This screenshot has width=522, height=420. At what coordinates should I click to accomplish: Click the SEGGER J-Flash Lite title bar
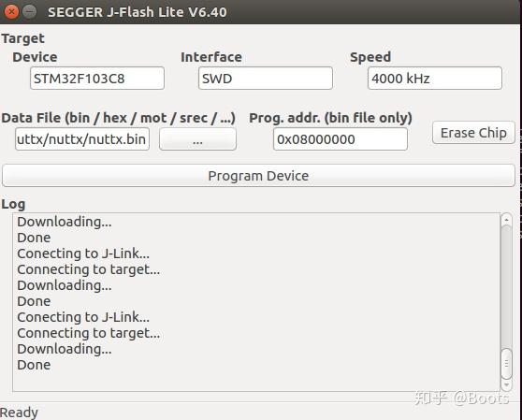click(x=138, y=12)
